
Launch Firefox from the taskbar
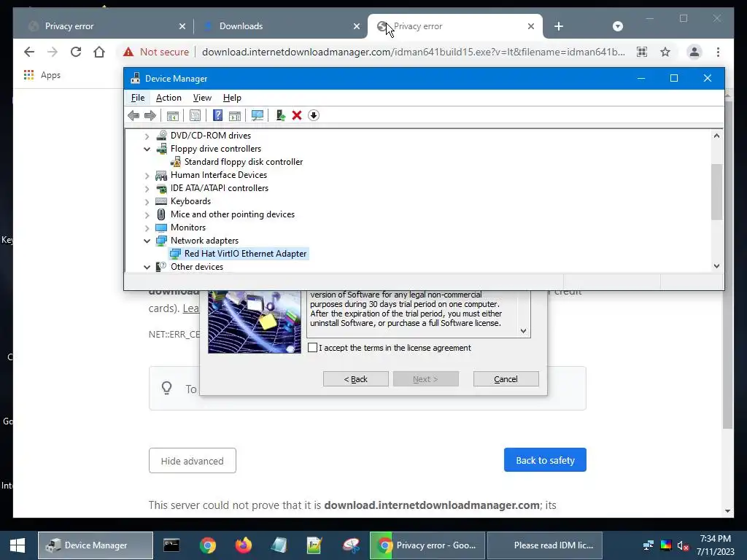[244, 545]
